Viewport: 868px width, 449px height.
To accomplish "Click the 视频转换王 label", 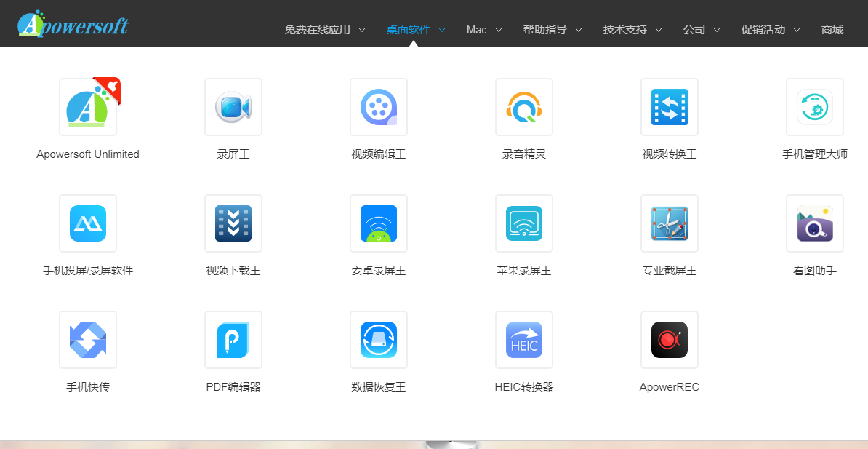I will [x=670, y=154].
